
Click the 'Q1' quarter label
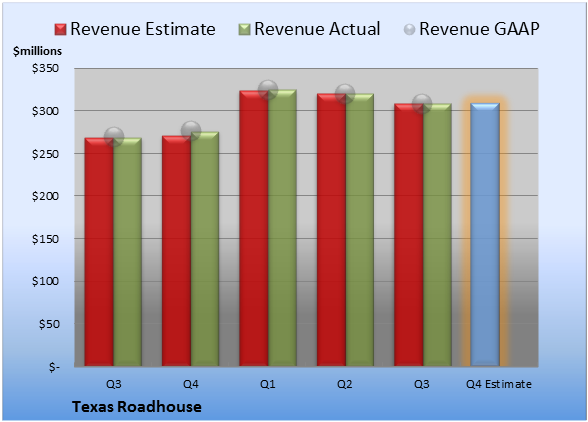coord(268,384)
